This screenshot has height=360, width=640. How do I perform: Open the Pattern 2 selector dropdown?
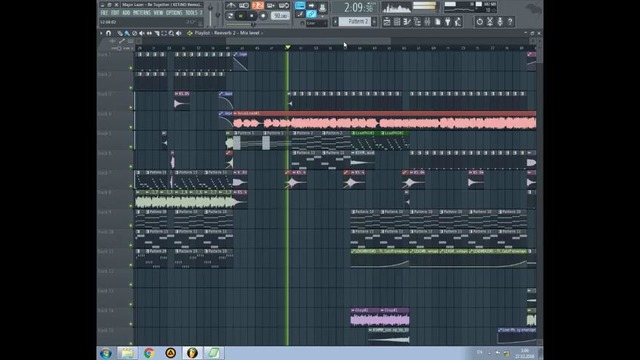coord(354,22)
